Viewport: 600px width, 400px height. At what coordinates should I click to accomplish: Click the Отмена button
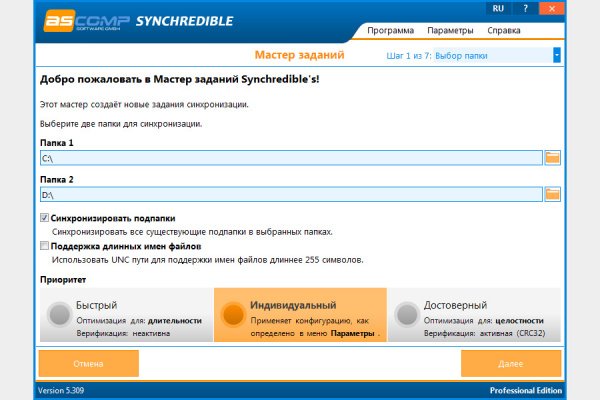(x=88, y=363)
